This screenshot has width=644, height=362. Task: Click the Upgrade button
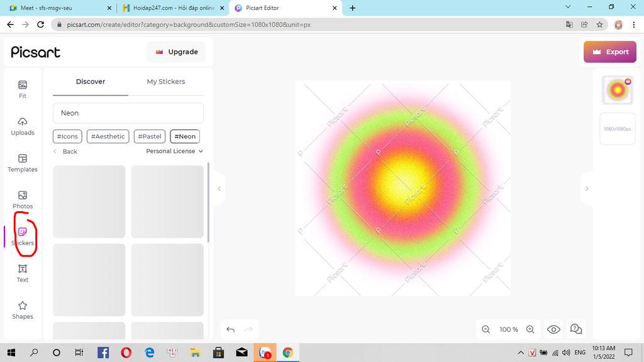click(176, 52)
